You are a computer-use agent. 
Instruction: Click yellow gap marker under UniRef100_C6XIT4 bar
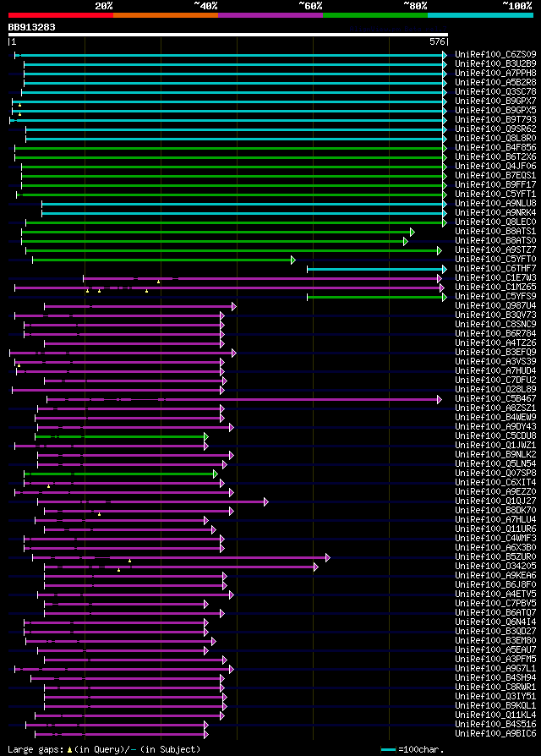tap(49, 486)
